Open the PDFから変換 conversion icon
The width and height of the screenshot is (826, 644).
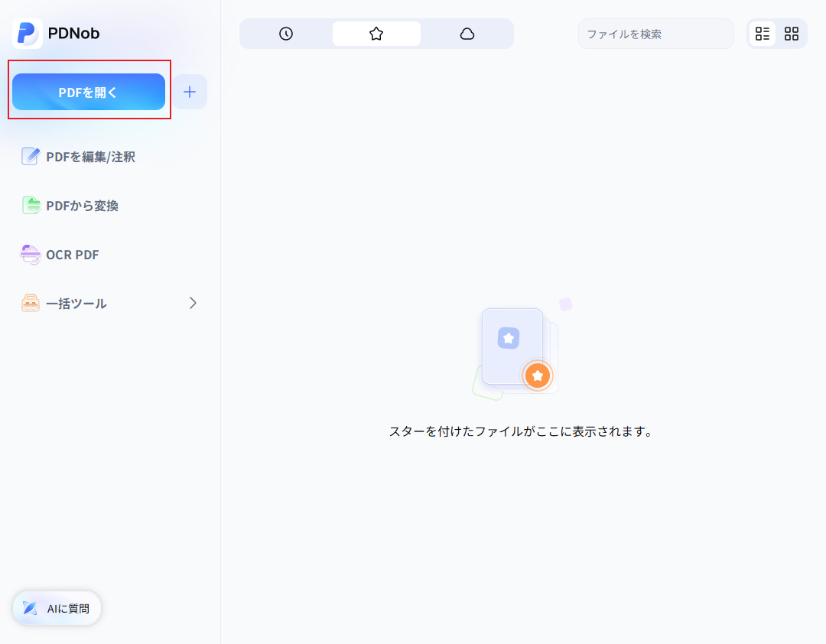click(31, 205)
